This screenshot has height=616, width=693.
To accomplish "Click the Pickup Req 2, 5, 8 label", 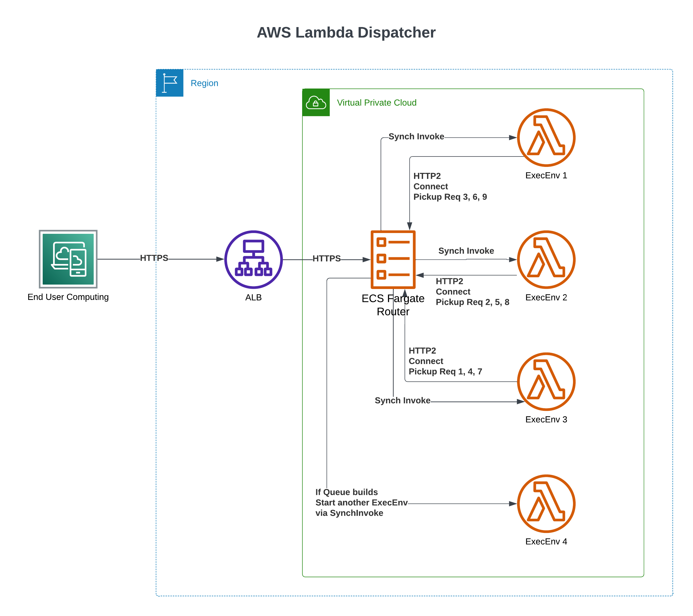I will pos(472,302).
